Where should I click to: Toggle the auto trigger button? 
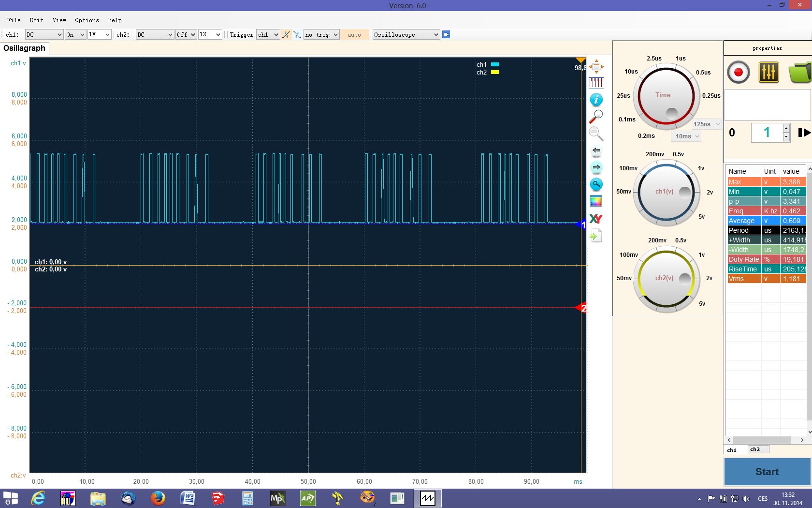tap(354, 35)
